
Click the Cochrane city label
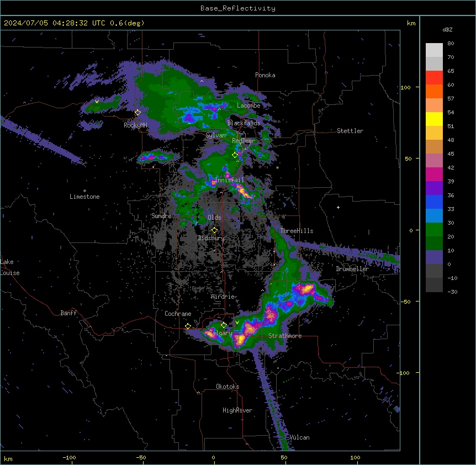178,314
